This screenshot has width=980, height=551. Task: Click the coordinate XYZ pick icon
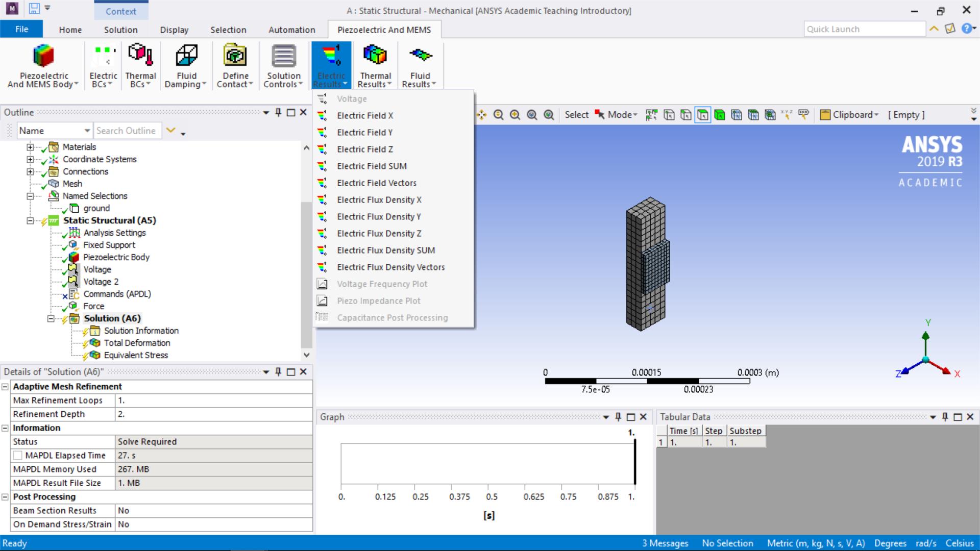pos(787,115)
